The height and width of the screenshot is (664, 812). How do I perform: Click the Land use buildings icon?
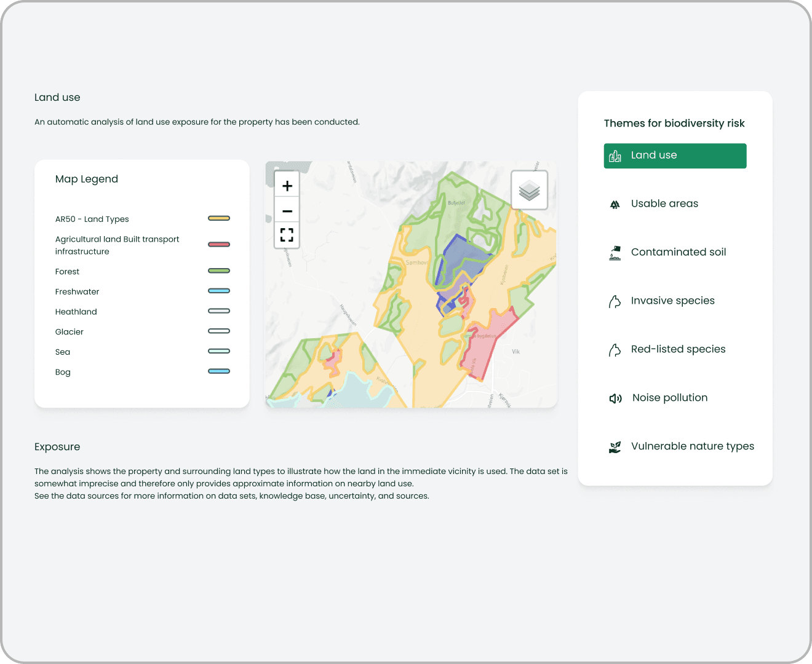pyautogui.click(x=615, y=156)
